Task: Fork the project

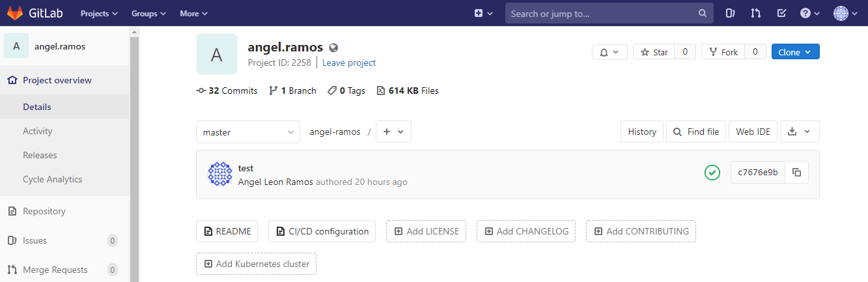Action: coord(723,52)
